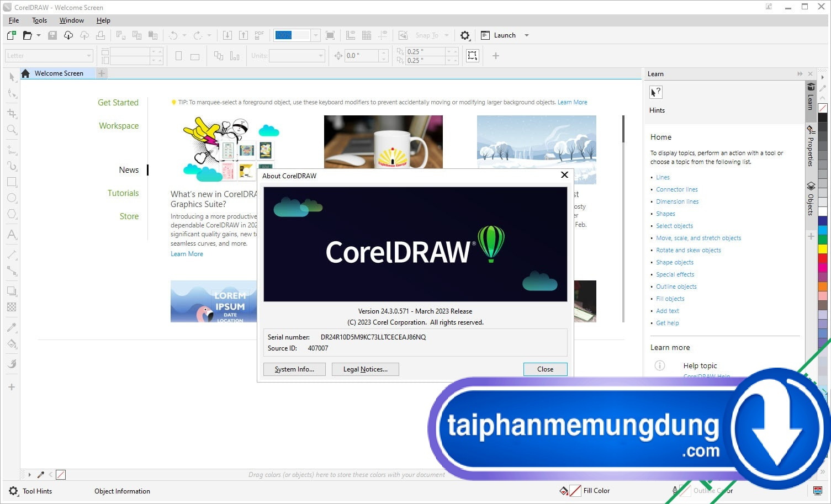The width and height of the screenshot is (831, 504).
Task: Expand the Undo history dropdown arrow
Action: point(184,35)
